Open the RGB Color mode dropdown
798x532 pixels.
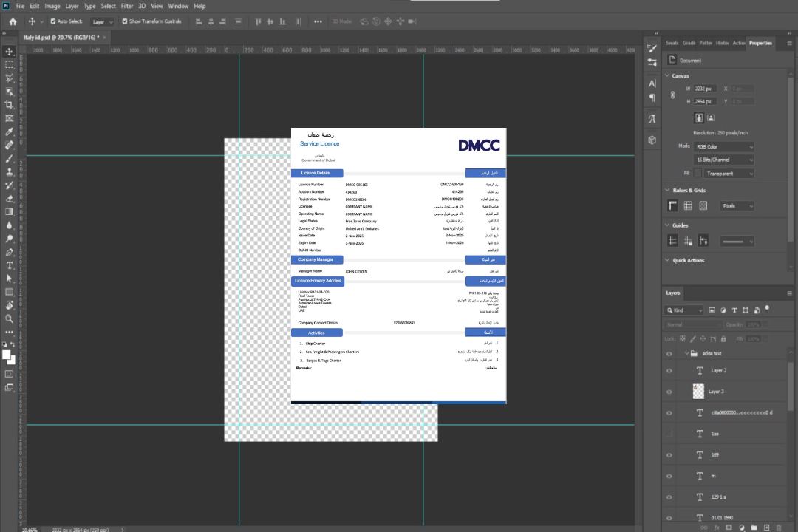click(723, 146)
